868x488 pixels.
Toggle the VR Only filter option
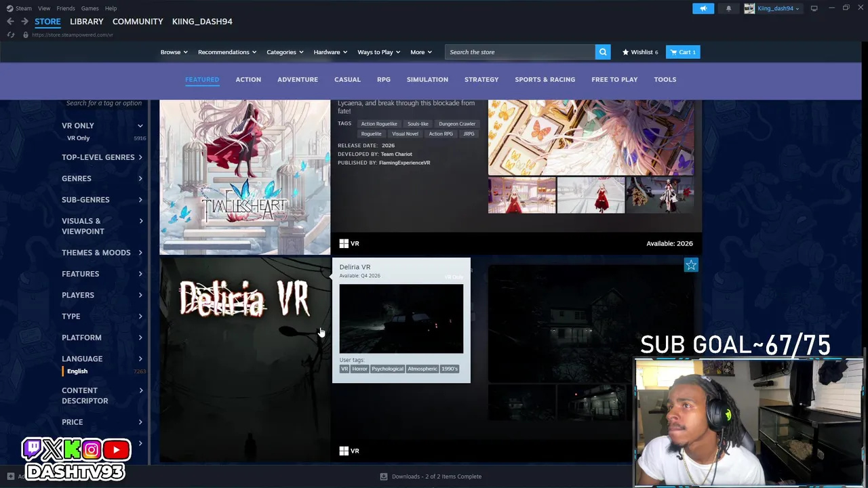pos(78,138)
